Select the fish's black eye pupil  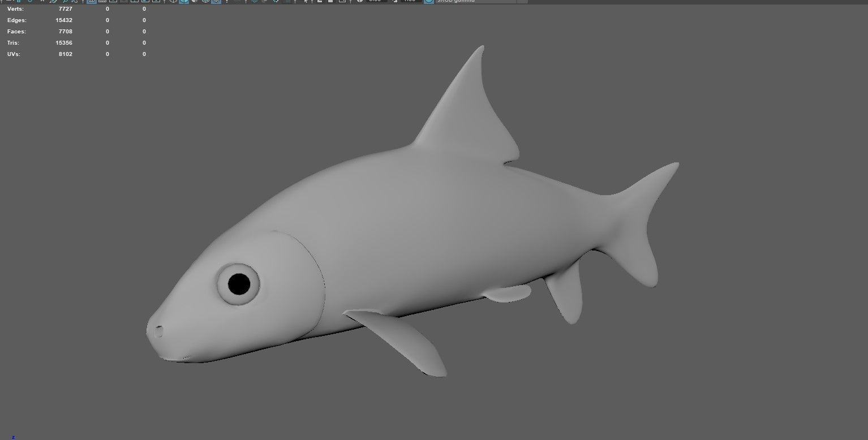click(239, 284)
